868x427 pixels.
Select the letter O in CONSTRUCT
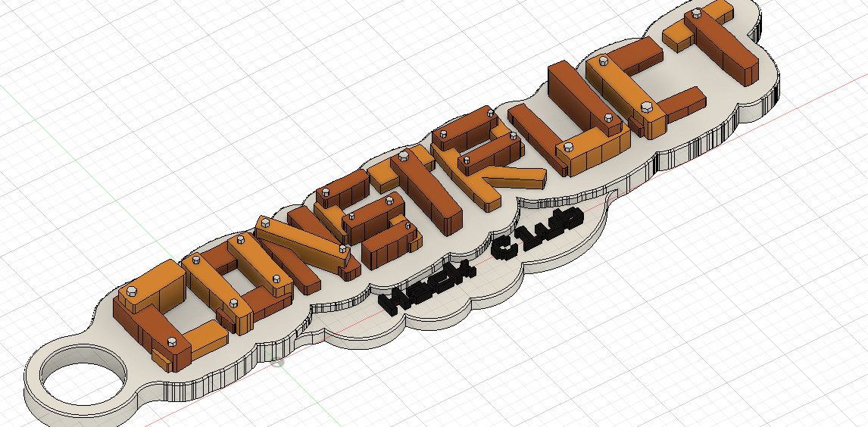(239, 282)
